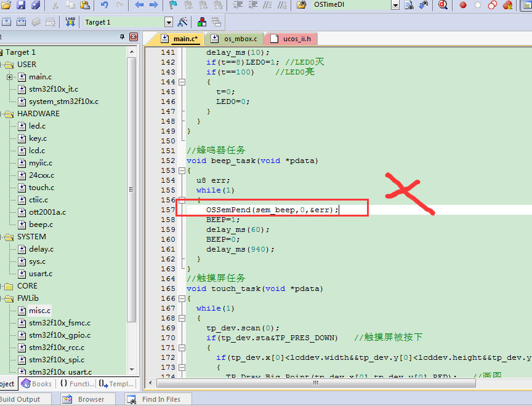Image resolution: width=532 pixels, height=406 pixels.
Task: Click the Open file folder icon
Action: (x=6, y=5)
